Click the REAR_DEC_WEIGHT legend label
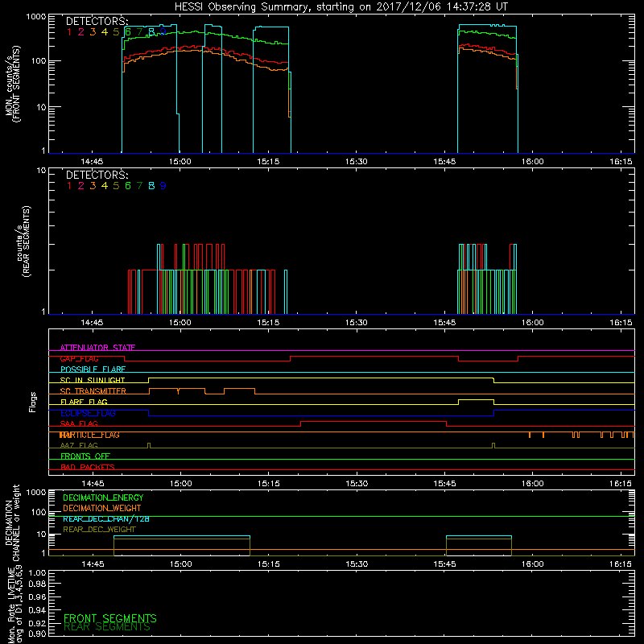Screen dimensions: 644x644 coord(99,530)
